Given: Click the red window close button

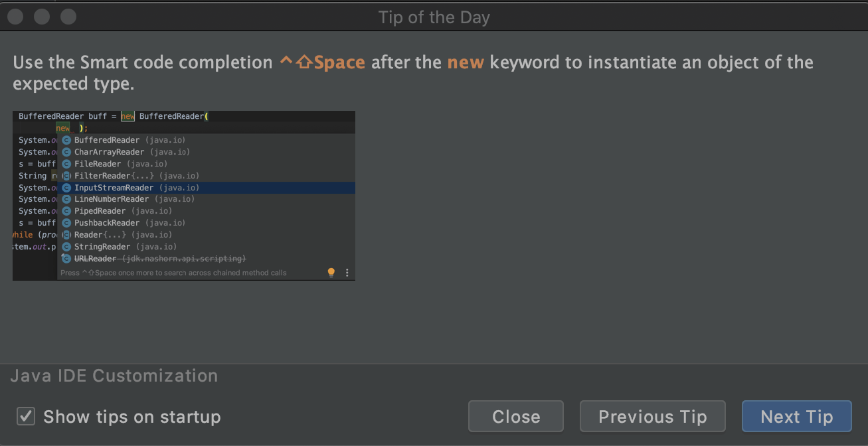Looking at the screenshot, I should tap(15, 17).
